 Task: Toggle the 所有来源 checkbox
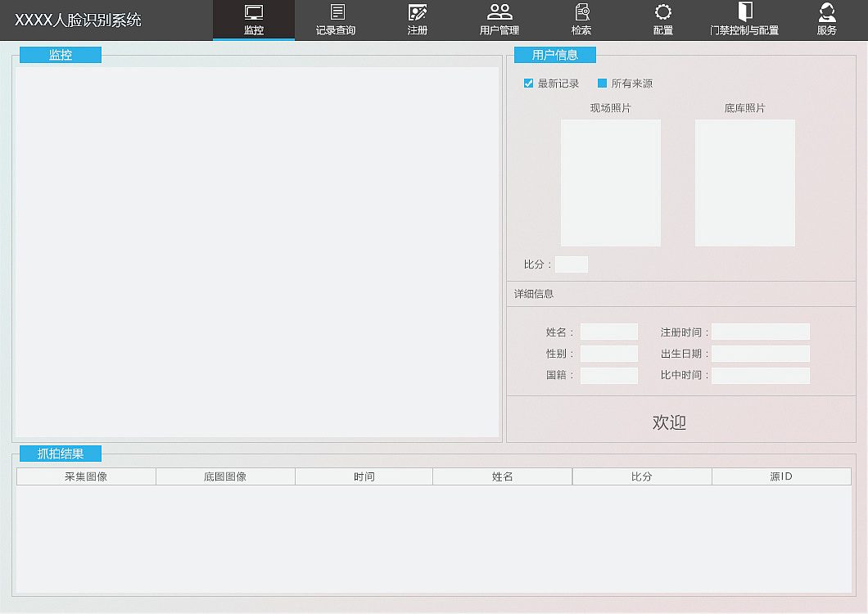pyautogui.click(x=603, y=83)
